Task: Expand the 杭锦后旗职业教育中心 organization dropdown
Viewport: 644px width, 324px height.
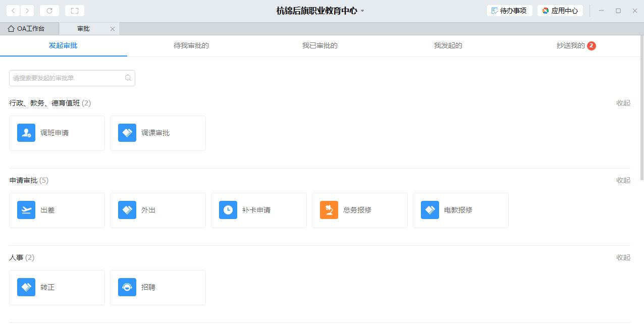Action: tap(362, 11)
